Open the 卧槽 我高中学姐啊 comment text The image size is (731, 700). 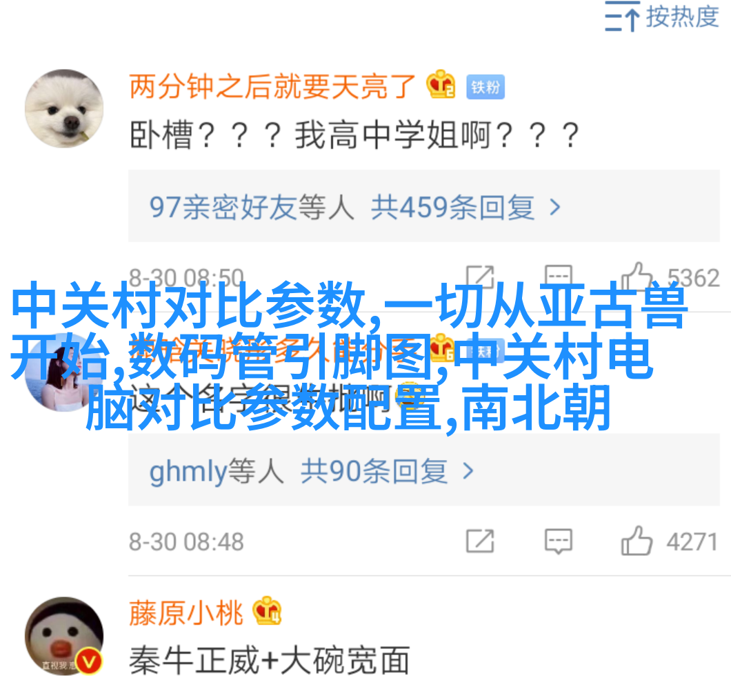click(x=354, y=135)
